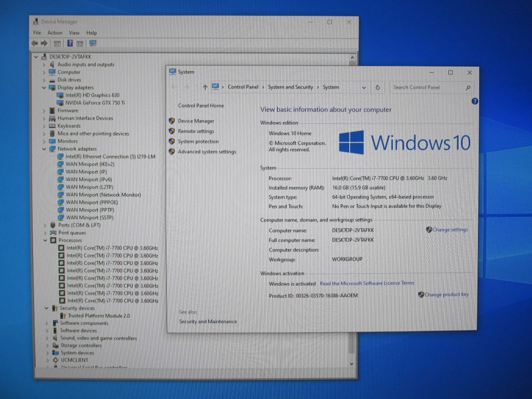Select Intel(R) HD Graphics 630 adapter

92,95
